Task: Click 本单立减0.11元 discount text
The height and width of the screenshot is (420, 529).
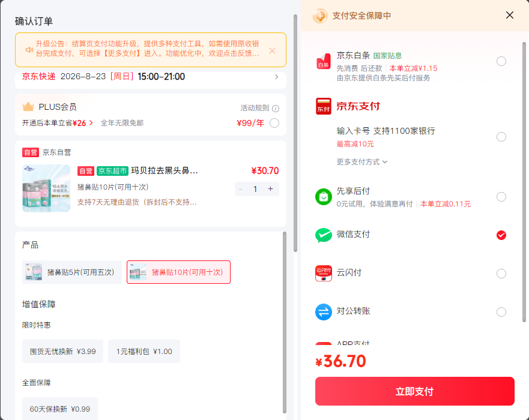Action: click(446, 204)
